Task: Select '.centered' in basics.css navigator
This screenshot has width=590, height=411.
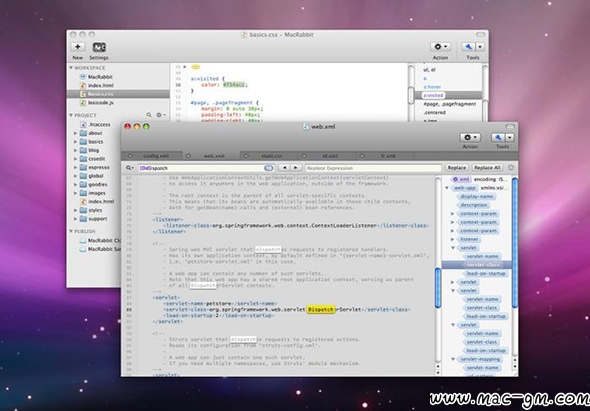Action: (434, 113)
